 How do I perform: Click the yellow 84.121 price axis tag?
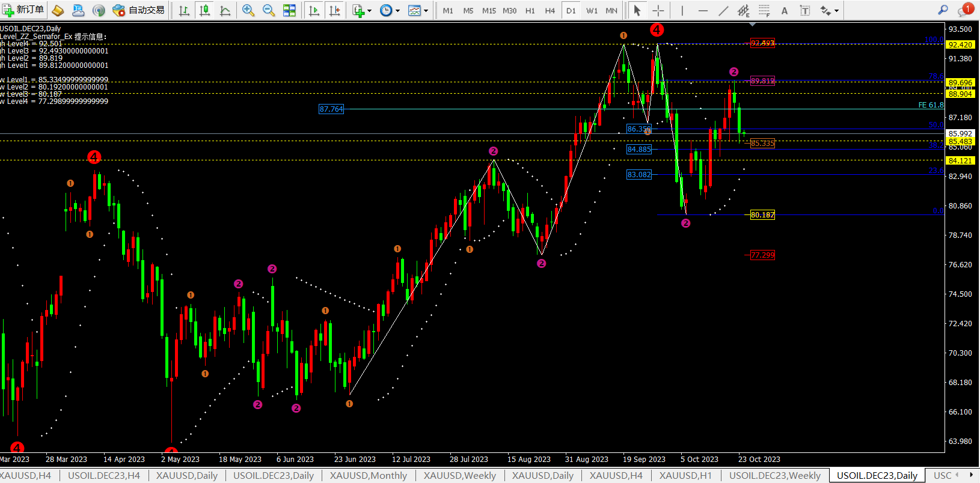coord(960,160)
